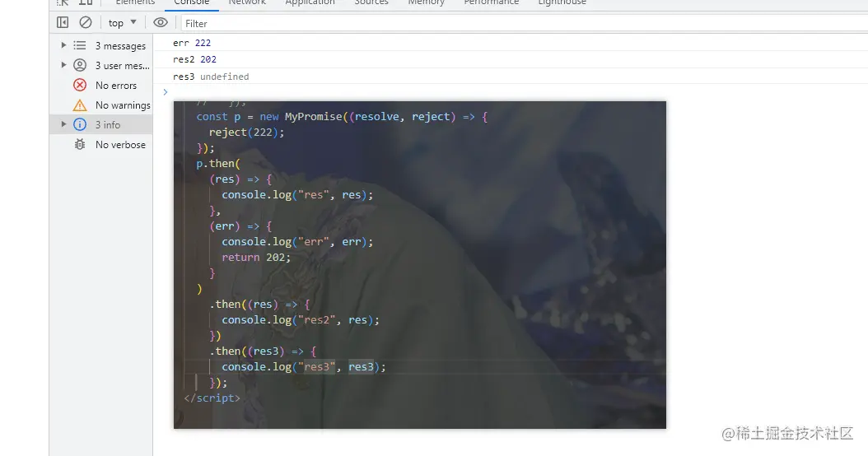This screenshot has width=868, height=456.
Task: Switch to the Elements tab
Action: (135, 2)
